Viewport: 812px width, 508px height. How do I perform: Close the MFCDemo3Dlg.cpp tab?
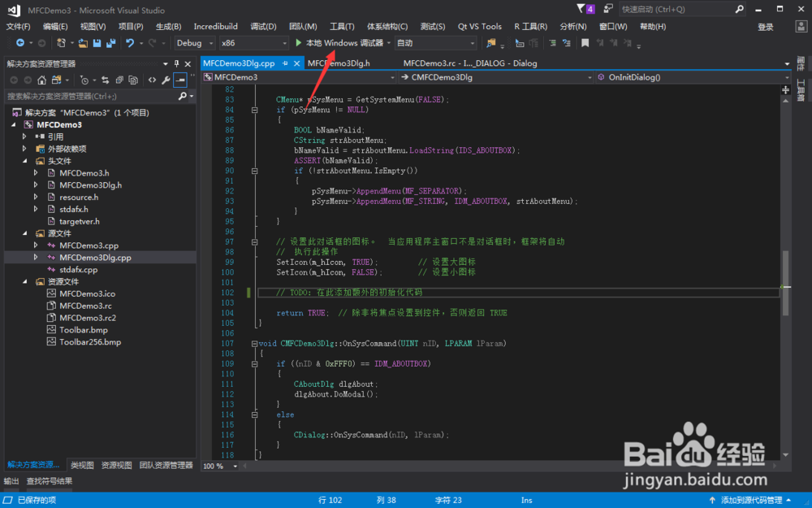point(296,63)
